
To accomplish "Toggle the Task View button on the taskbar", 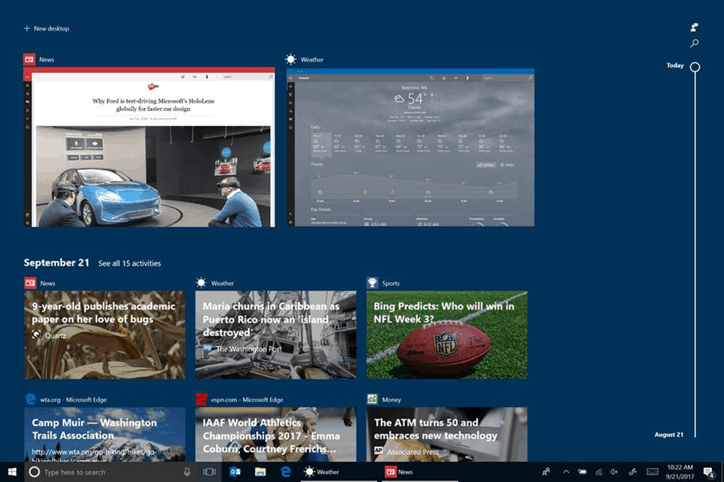I will coord(209,472).
